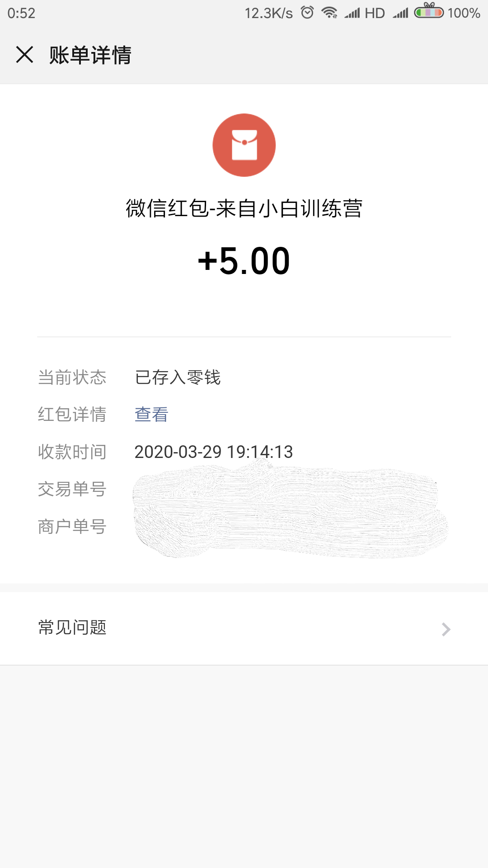
Task: Close the bill details page
Action: point(25,55)
